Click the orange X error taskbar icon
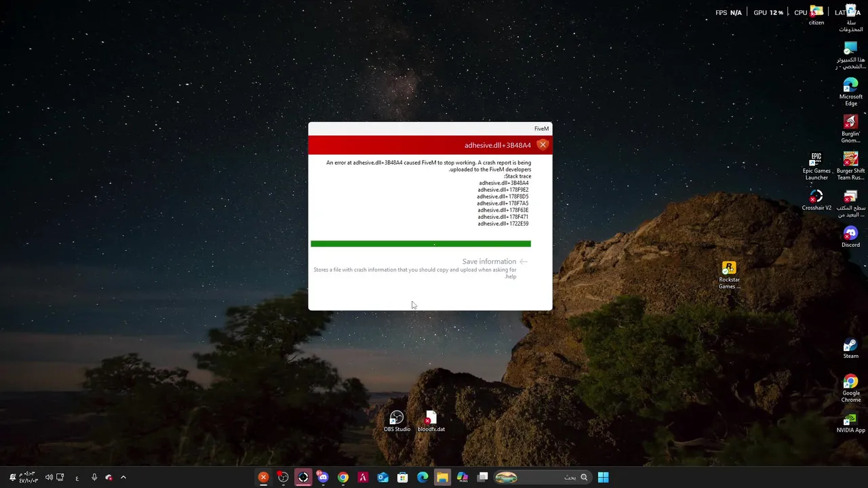Image resolution: width=868 pixels, height=488 pixels. [x=263, y=477]
